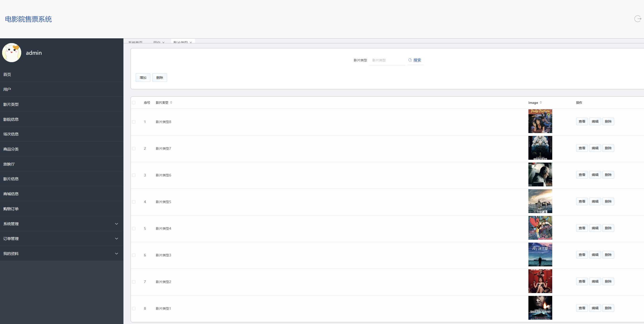Tick the checkbox for 影片类型5
644x324 pixels.
(x=134, y=202)
